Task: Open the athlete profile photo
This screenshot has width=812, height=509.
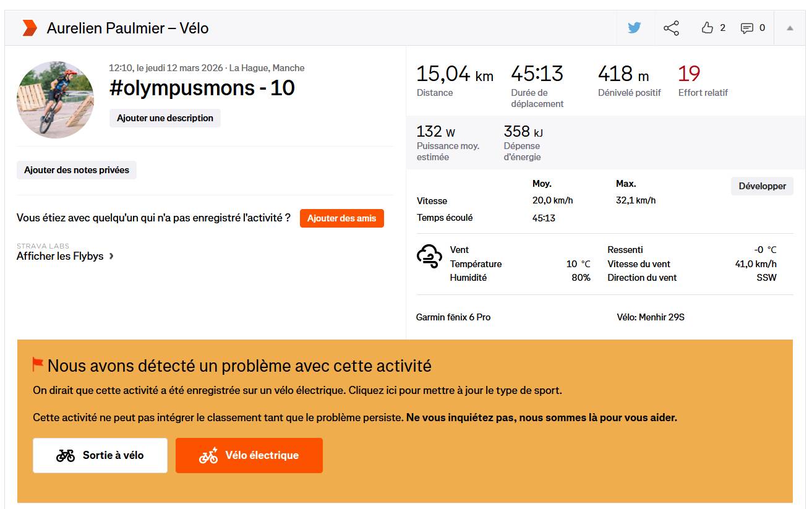Action: pos(56,100)
